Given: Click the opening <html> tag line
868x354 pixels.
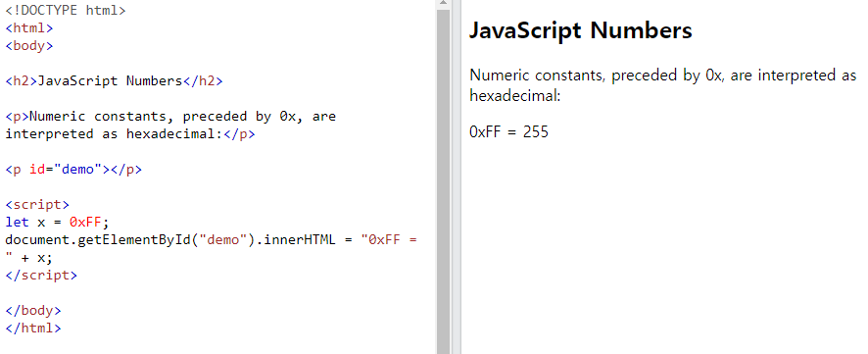Looking at the screenshot, I should tap(29, 28).
